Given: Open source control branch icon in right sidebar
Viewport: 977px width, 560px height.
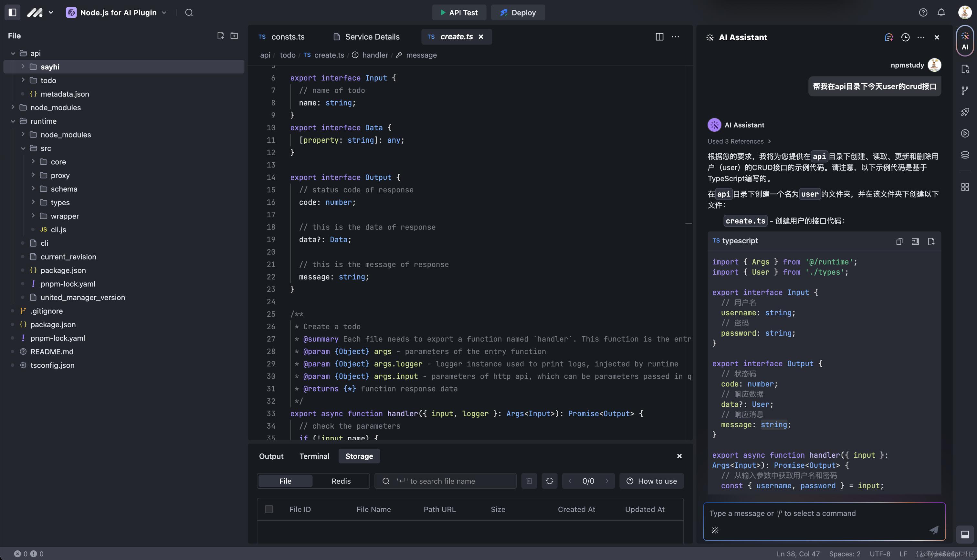Looking at the screenshot, I should pos(965,90).
